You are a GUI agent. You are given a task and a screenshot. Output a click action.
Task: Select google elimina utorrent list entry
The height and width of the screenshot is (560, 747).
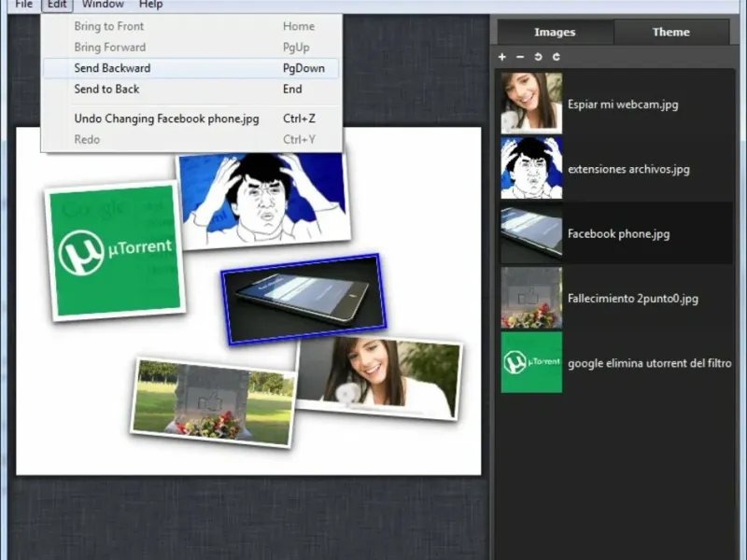coord(649,363)
